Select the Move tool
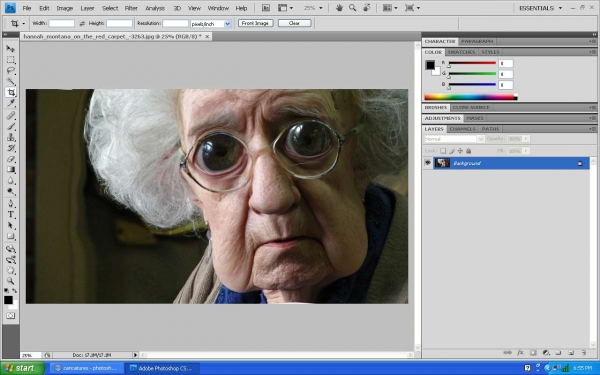The image size is (600, 375). click(x=10, y=49)
